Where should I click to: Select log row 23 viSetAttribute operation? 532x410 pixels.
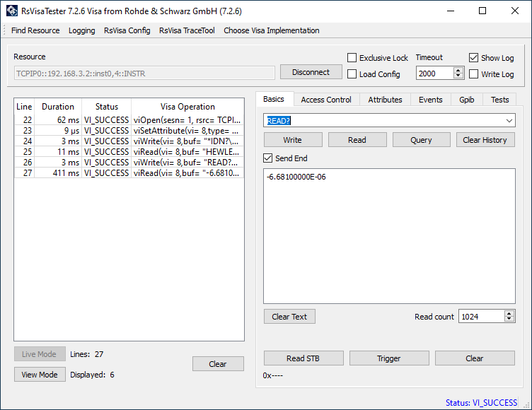pyautogui.click(x=129, y=131)
